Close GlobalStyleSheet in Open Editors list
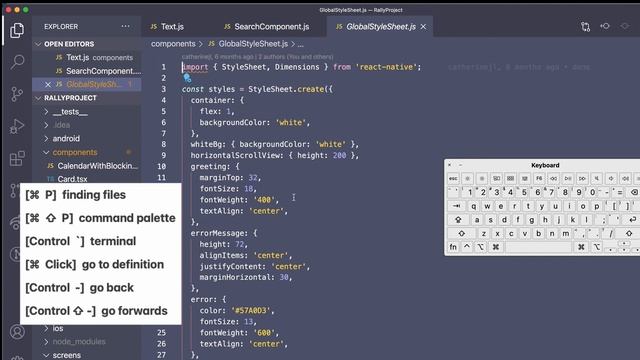This screenshot has width=640, height=360. 48,84
